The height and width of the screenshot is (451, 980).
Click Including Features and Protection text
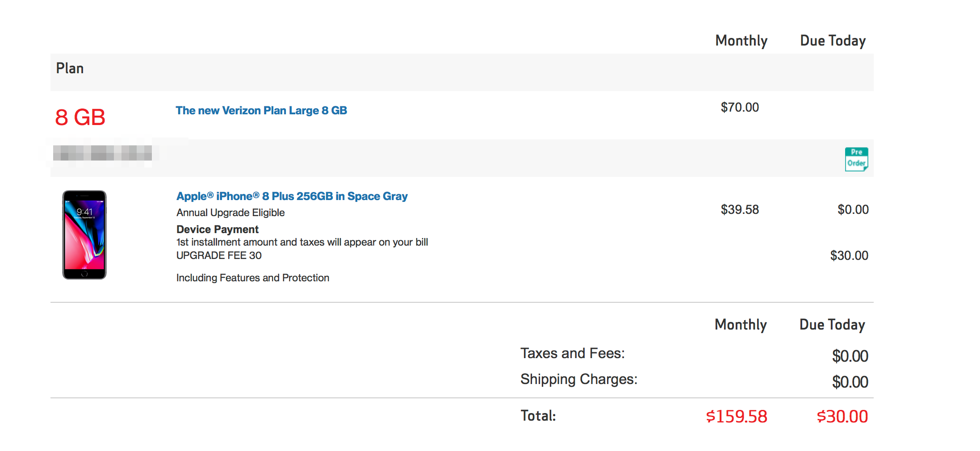253,278
